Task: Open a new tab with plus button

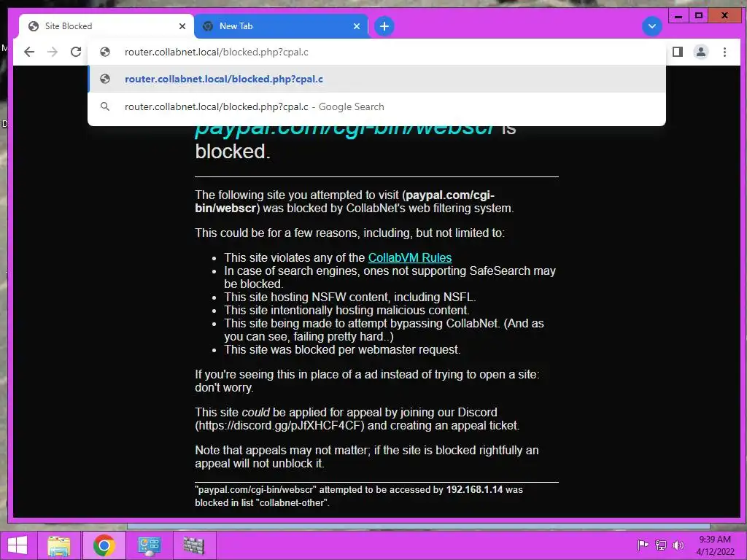Action: pyautogui.click(x=384, y=26)
